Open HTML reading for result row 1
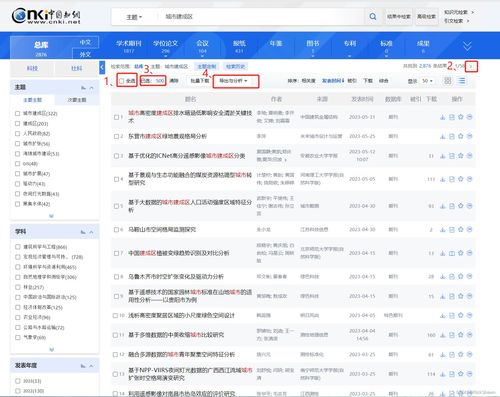The image size is (500, 397). pos(452,117)
